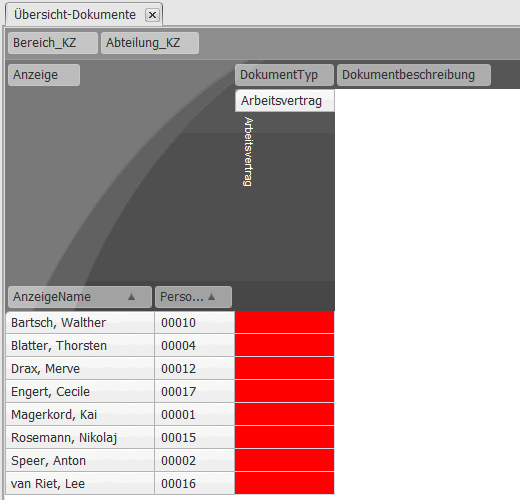The image size is (520, 500).
Task: Sort by the Perso... column header
Action: pyautogui.click(x=193, y=297)
